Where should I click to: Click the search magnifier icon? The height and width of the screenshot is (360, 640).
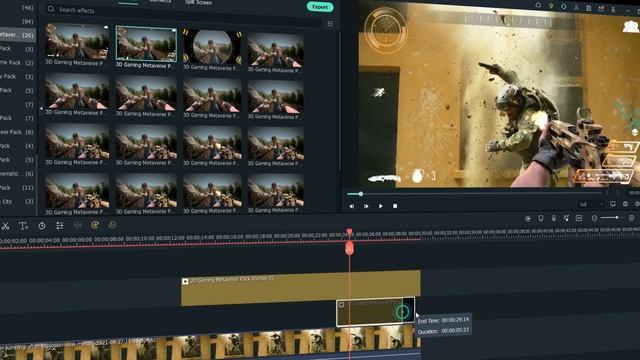click(51, 9)
